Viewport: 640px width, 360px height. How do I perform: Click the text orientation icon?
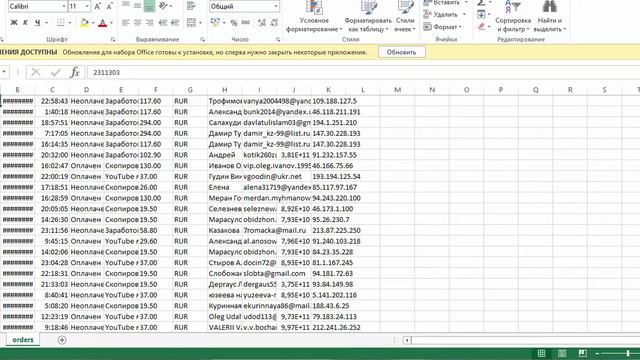coord(163,6)
